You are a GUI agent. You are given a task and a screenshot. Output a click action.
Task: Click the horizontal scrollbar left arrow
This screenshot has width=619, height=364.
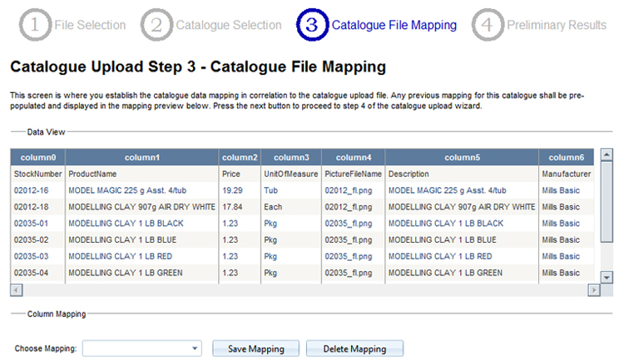click(15, 290)
